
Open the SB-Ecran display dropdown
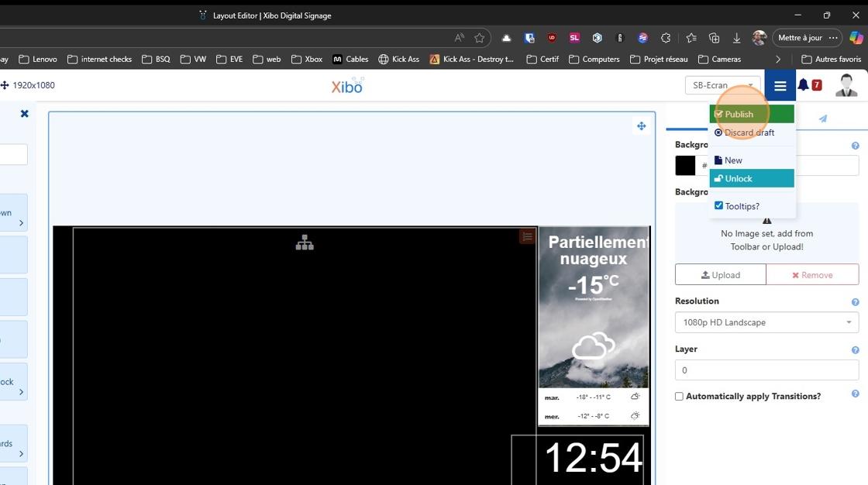tap(722, 85)
